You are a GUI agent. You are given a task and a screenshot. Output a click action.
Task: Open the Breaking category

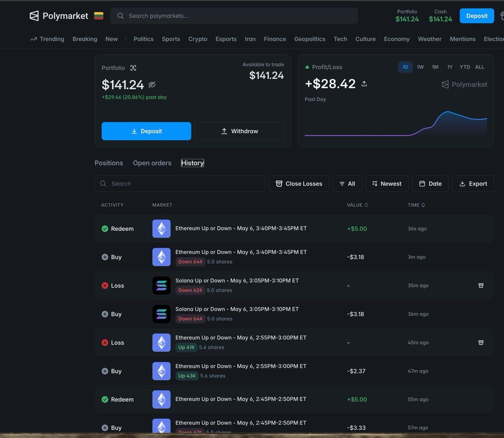click(x=85, y=39)
